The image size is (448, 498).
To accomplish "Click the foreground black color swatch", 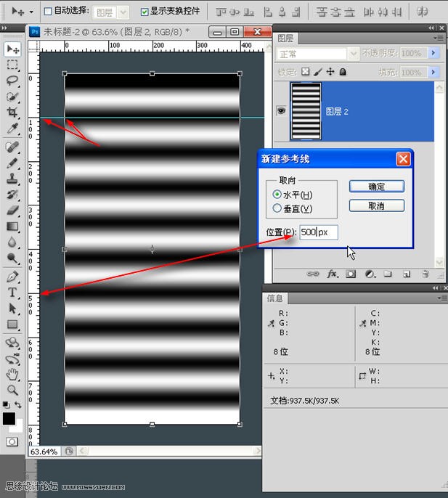I will pos(9,418).
